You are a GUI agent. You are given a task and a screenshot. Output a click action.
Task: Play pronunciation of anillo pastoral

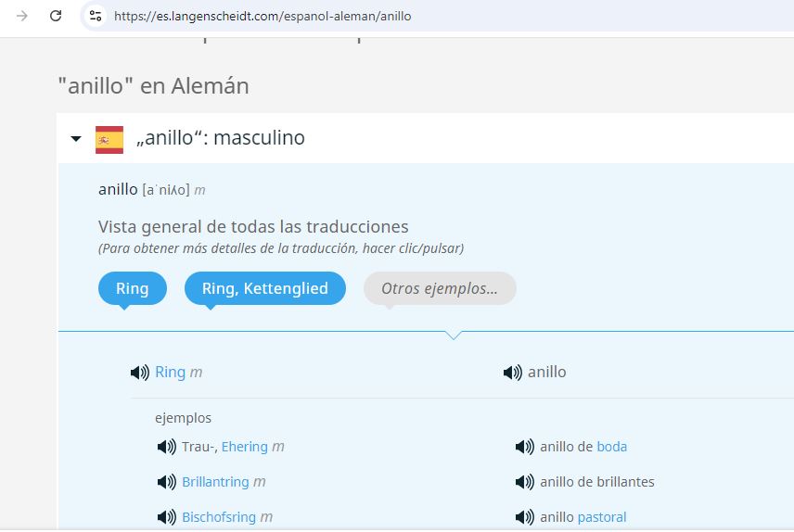[524, 517]
